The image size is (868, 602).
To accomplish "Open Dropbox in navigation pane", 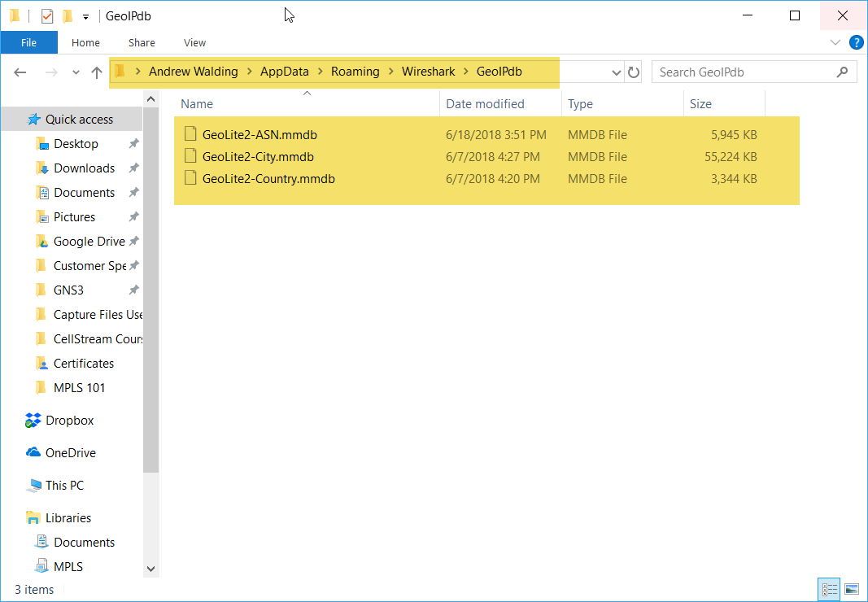I will (69, 421).
